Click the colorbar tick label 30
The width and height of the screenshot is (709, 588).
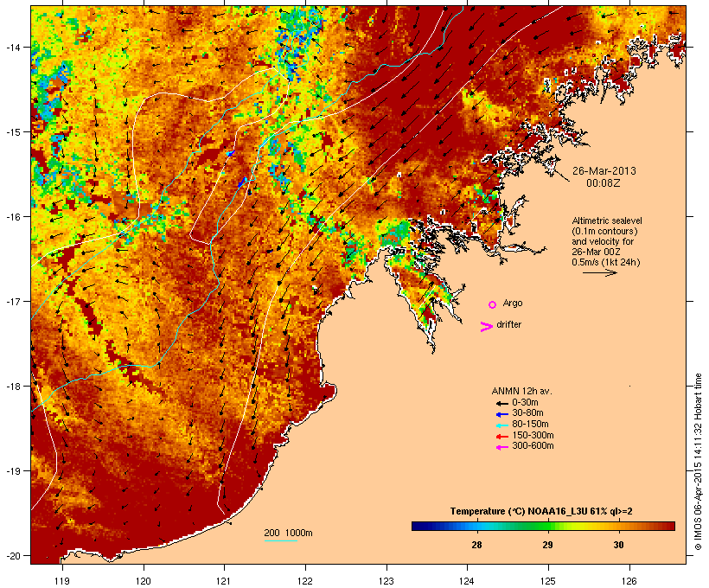click(618, 545)
